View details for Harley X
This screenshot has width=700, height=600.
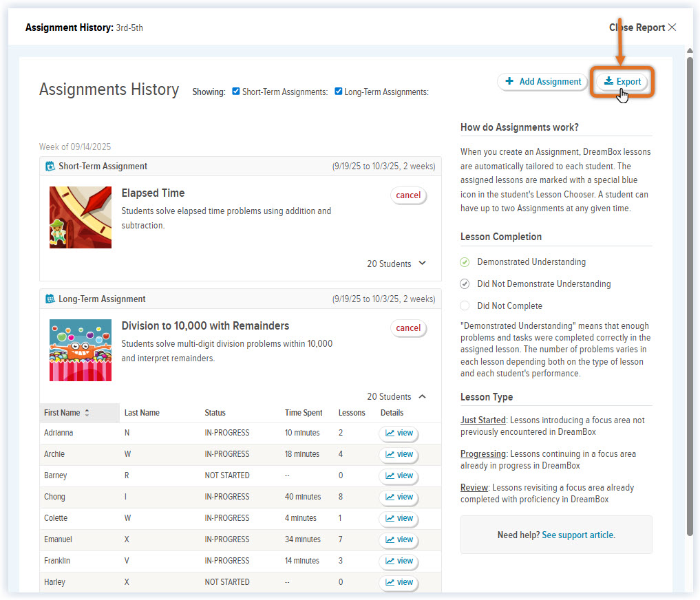pos(399,582)
